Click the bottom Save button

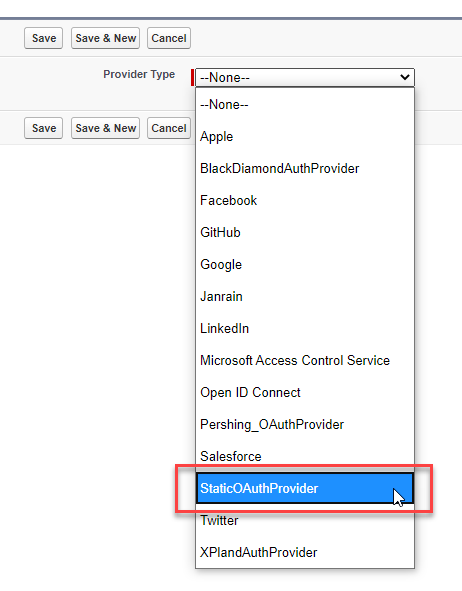tap(43, 128)
